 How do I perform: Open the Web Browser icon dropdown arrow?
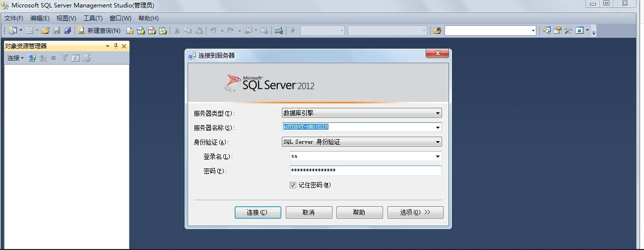[x=587, y=30]
